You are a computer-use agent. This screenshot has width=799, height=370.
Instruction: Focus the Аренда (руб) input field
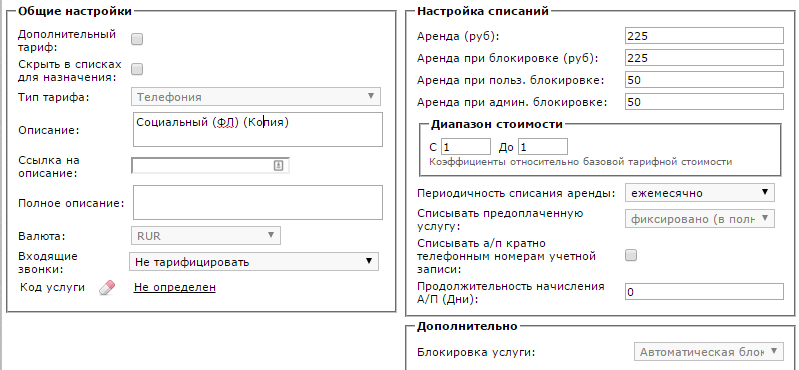point(704,36)
